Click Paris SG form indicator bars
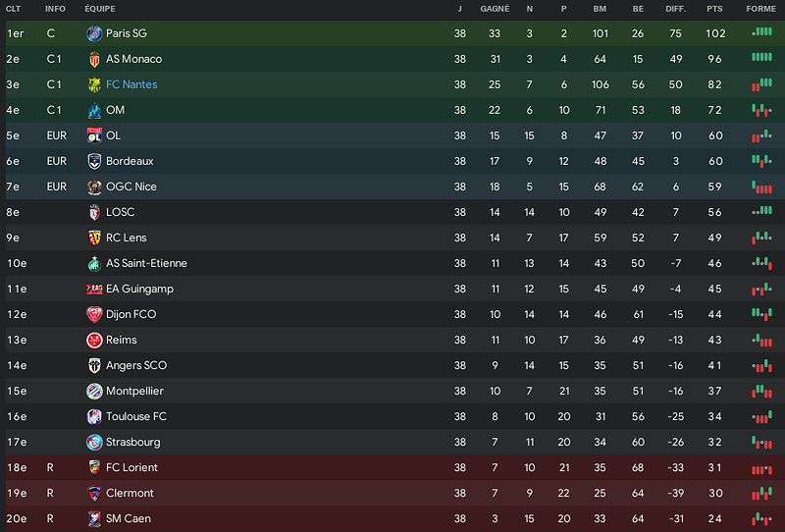This screenshot has width=785, height=532. click(x=761, y=32)
